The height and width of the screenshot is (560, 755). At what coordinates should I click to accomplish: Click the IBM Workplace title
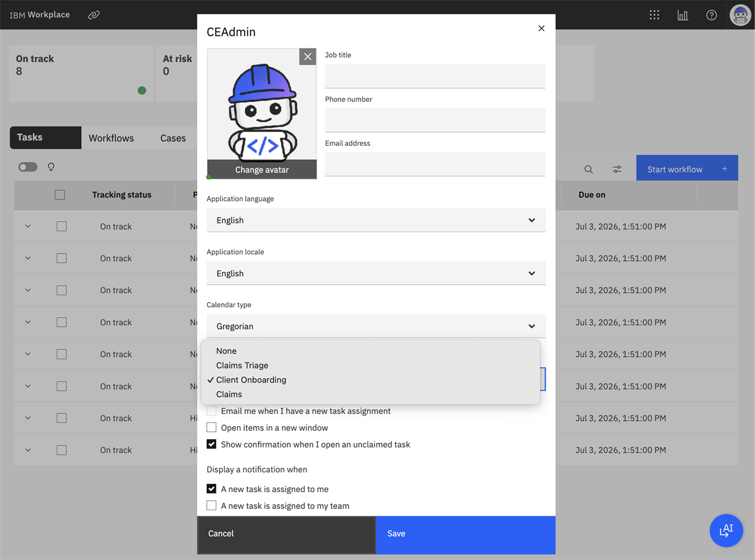(40, 14)
